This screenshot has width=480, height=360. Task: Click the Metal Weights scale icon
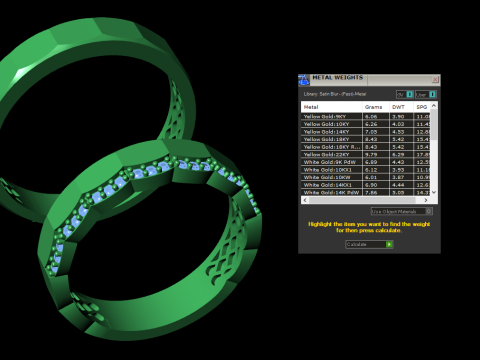click(x=303, y=80)
